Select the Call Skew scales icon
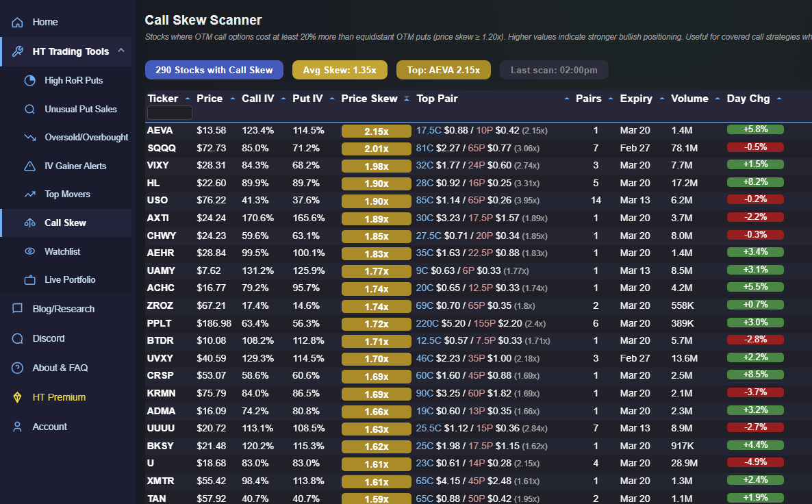 [x=29, y=223]
